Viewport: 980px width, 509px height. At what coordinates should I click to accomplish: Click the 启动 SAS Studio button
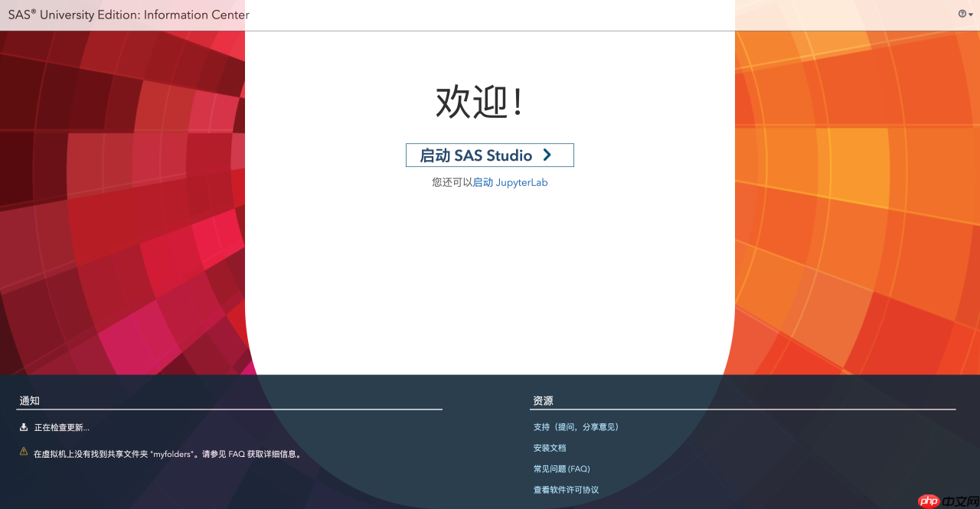pos(490,155)
